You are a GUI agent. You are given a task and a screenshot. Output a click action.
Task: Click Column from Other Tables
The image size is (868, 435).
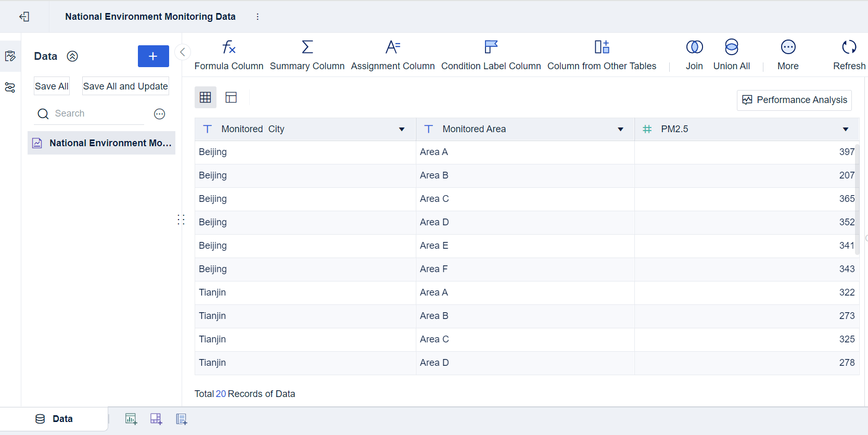click(602, 47)
